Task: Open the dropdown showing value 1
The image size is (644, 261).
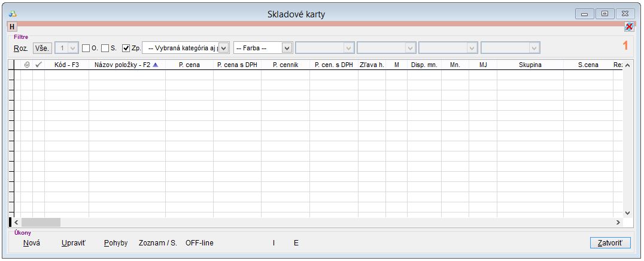Action: click(73, 48)
